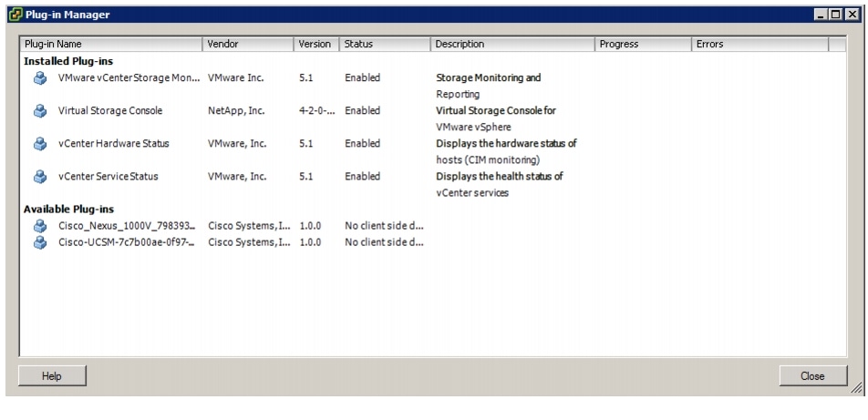Click the Virtual Storage Console for VMware vSphere description

point(496,119)
